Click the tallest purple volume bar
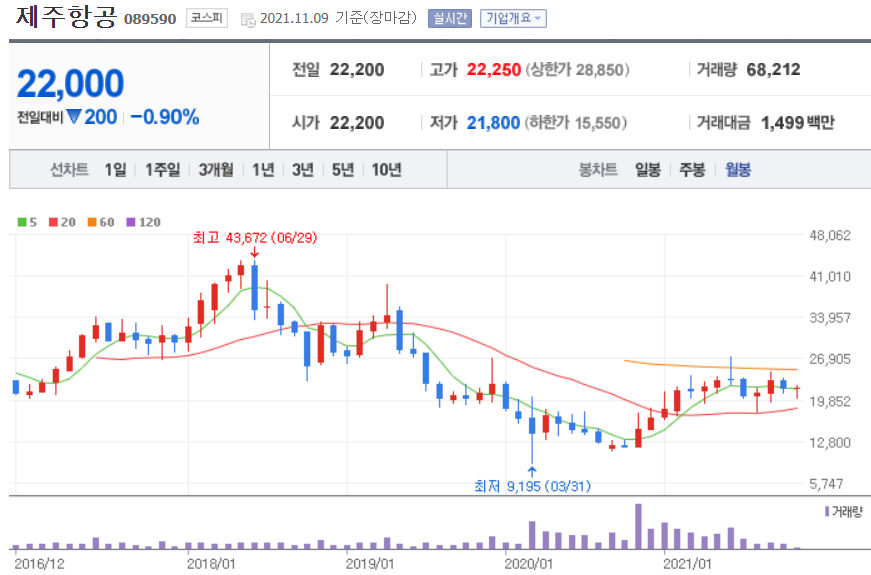871x575 pixels. [x=638, y=526]
